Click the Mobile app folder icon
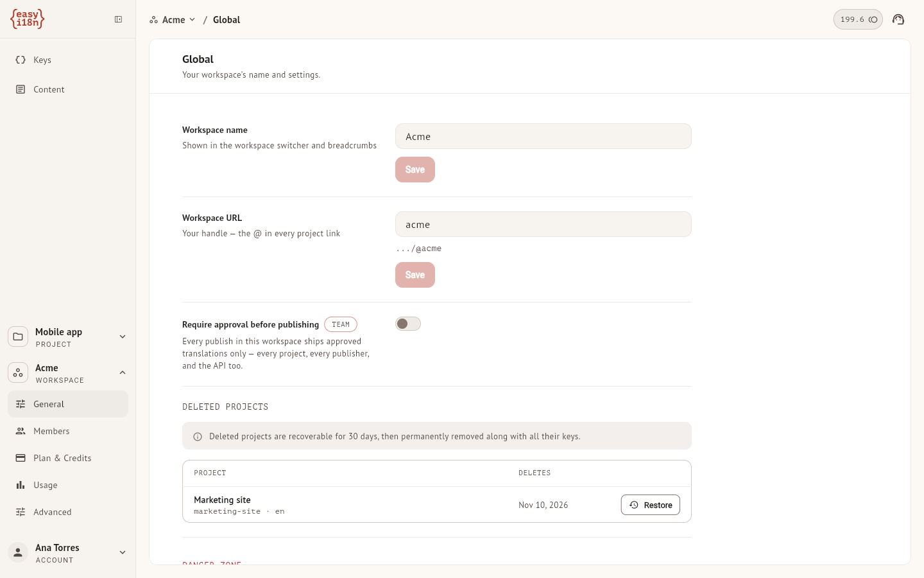 18,337
